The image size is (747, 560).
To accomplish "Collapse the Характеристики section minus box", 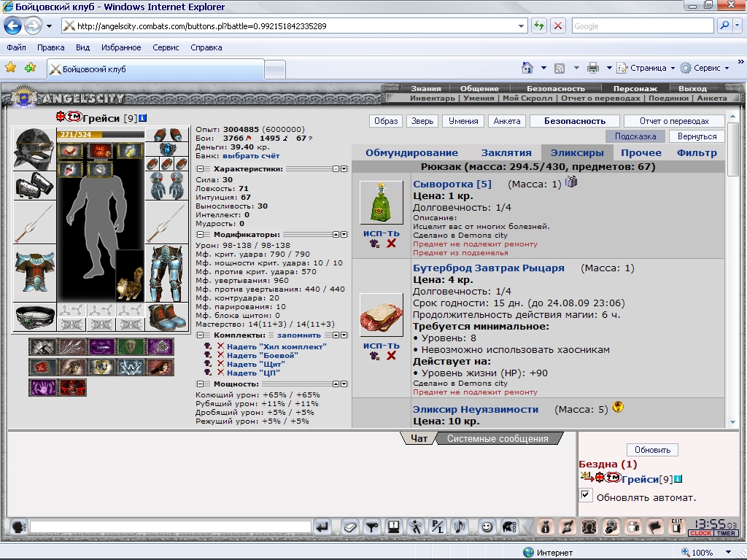I will pyautogui.click(x=200, y=169).
